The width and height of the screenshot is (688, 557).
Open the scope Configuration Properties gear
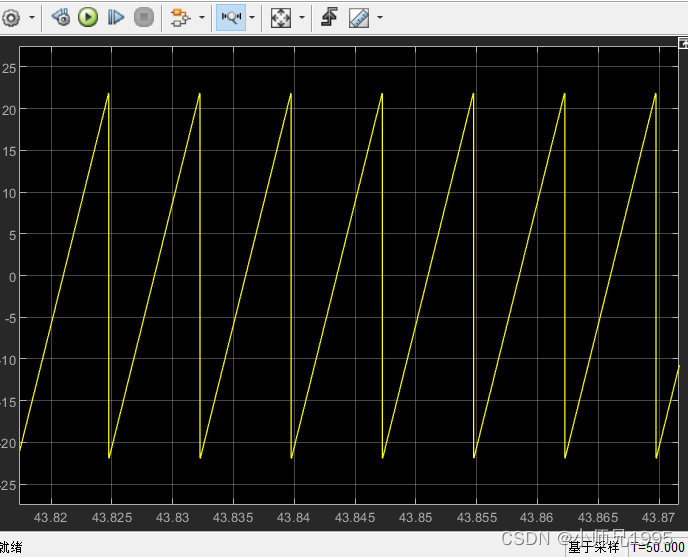[11, 18]
